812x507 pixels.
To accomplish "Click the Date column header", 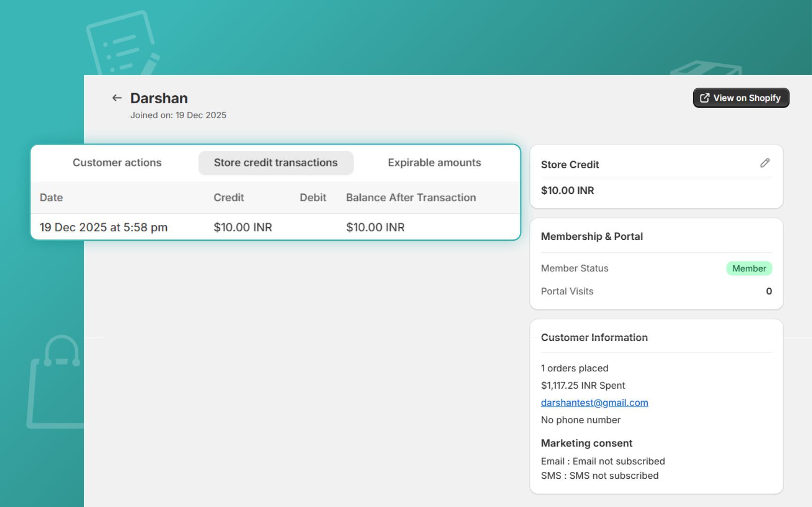I will click(x=51, y=197).
